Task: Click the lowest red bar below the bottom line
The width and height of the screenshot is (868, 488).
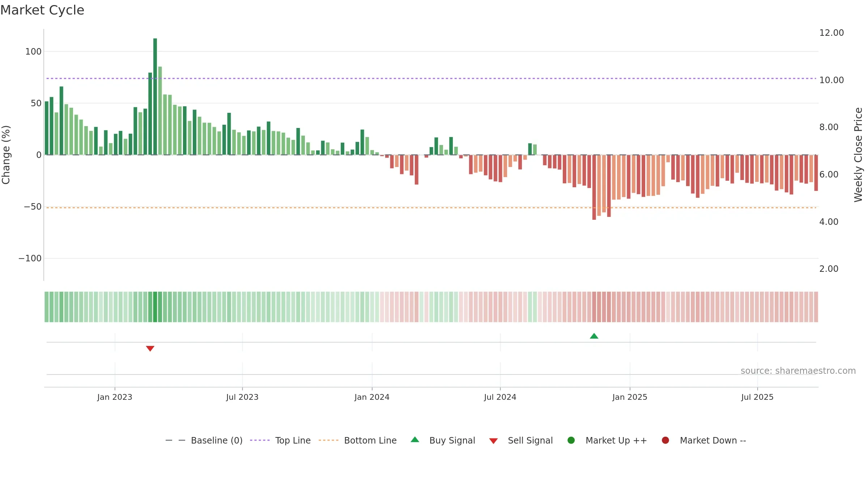Action: click(594, 187)
